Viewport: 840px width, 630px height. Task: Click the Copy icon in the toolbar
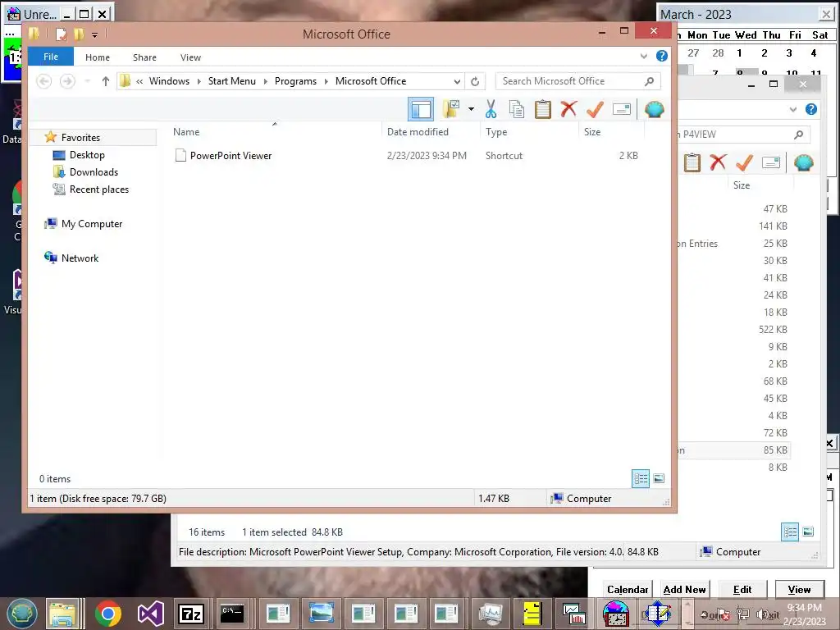517,109
